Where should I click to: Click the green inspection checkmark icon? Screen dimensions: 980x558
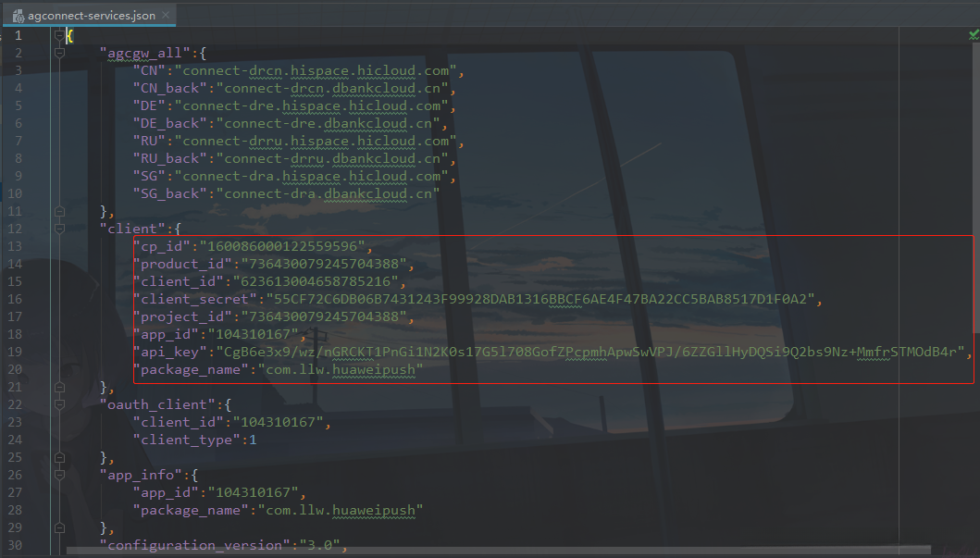point(974,35)
